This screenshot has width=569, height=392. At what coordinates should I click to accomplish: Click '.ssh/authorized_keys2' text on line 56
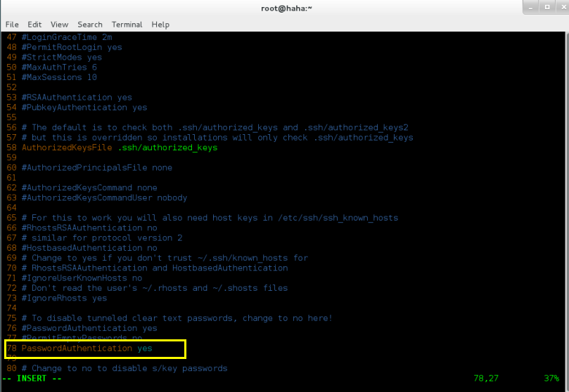coord(356,128)
